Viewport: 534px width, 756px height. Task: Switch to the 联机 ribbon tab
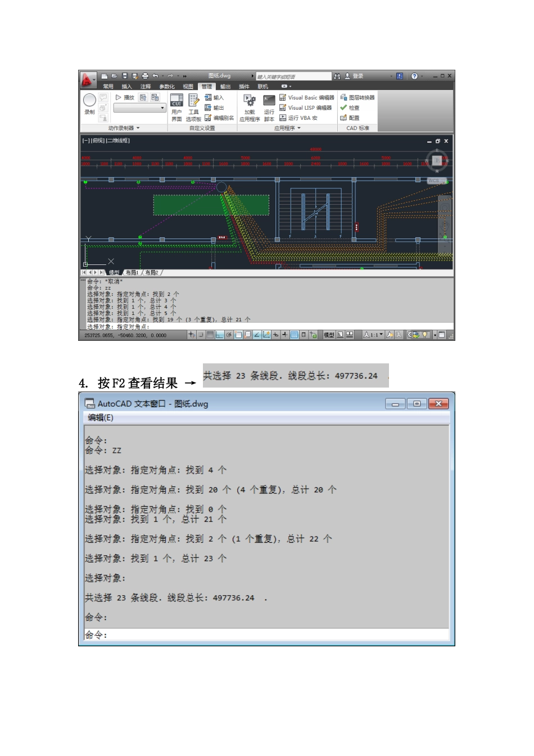coord(263,87)
